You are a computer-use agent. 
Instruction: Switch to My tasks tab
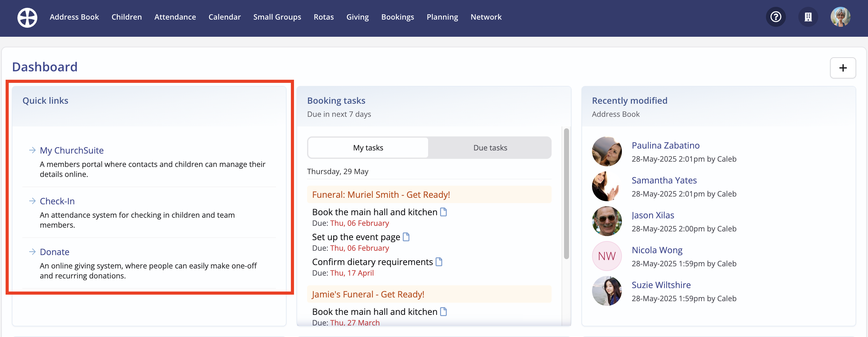pos(368,148)
